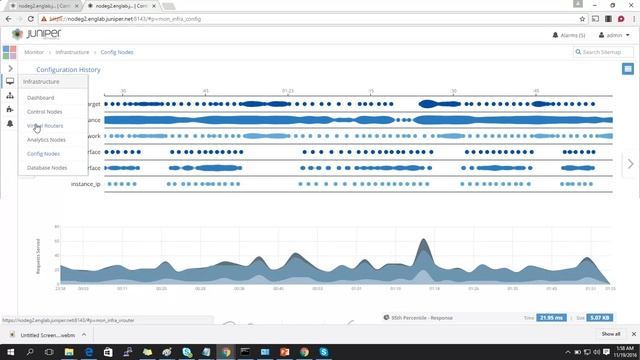Open Microsoft Edge from taskbar
640x360 pixels.
[89, 352]
